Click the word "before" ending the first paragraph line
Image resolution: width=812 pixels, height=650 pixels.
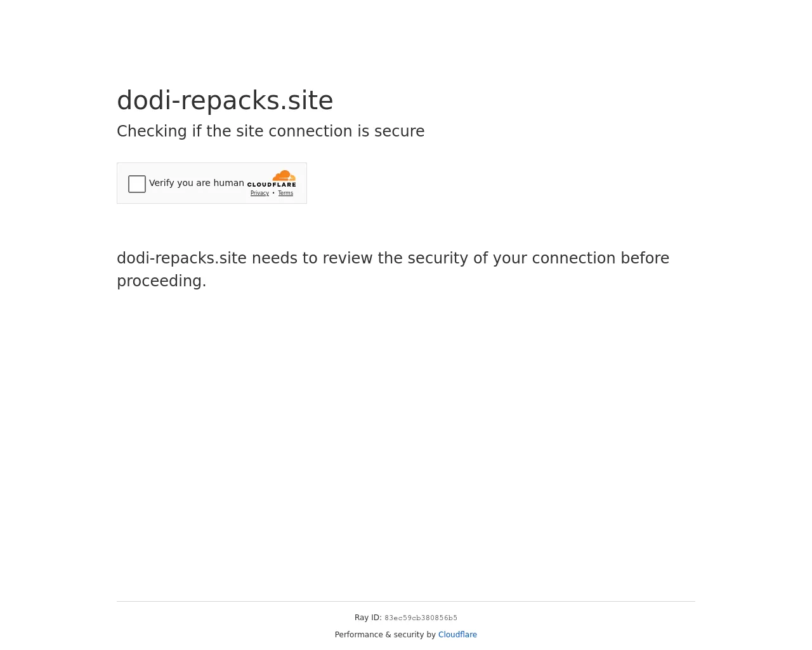click(x=645, y=258)
